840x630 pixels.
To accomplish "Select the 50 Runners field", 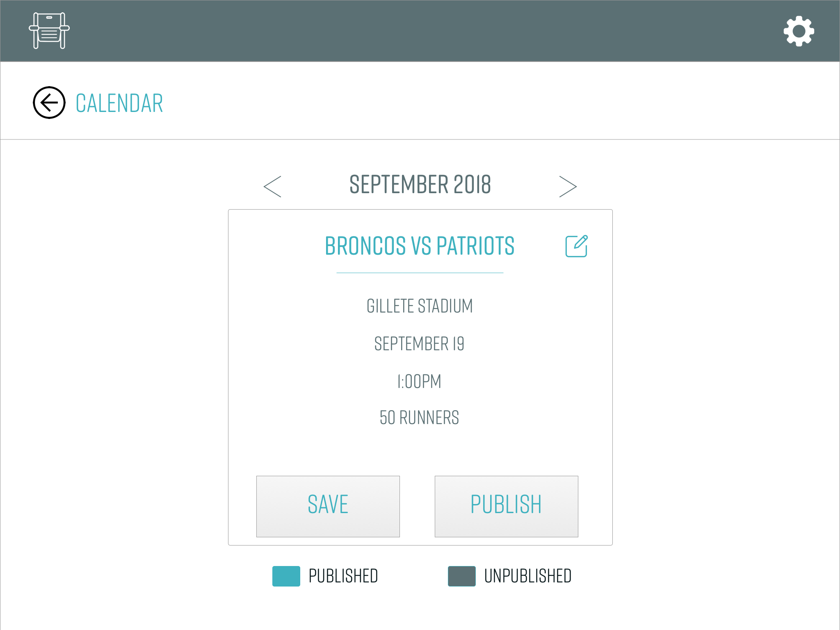I will click(x=419, y=418).
